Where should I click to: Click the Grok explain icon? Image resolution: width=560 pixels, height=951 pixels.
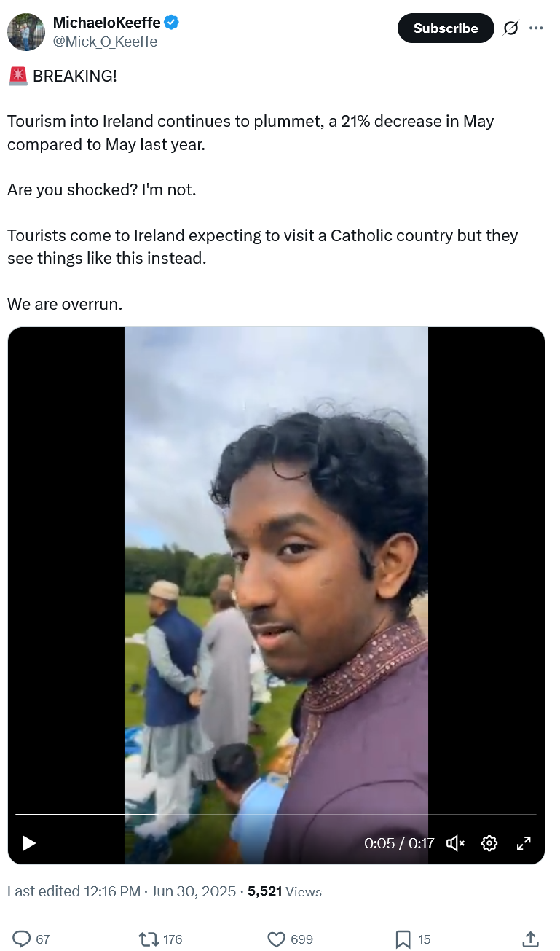[x=510, y=28]
